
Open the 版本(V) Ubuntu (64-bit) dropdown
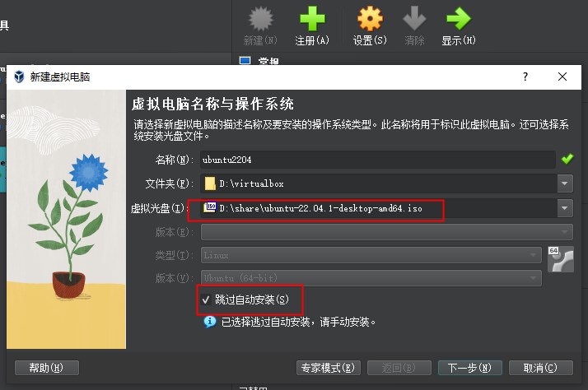[371, 278]
